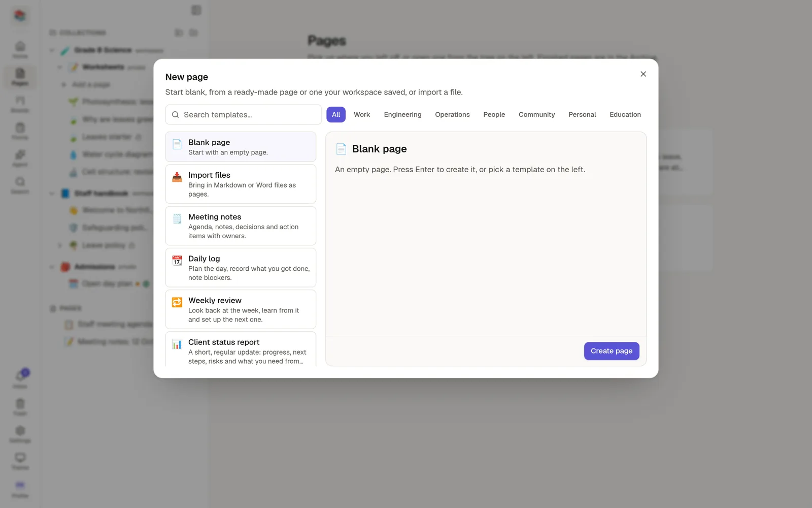Expand the Leave policy page behind the dialog
The width and height of the screenshot is (812, 508).
pos(60,245)
